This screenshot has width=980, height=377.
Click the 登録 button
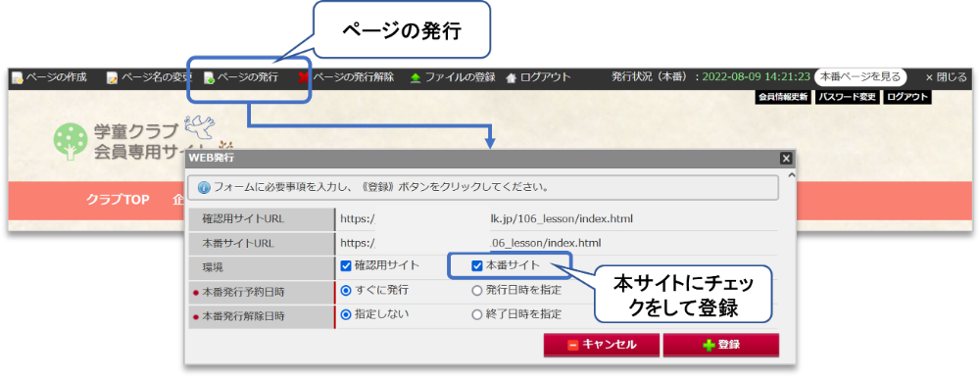[720, 345]
